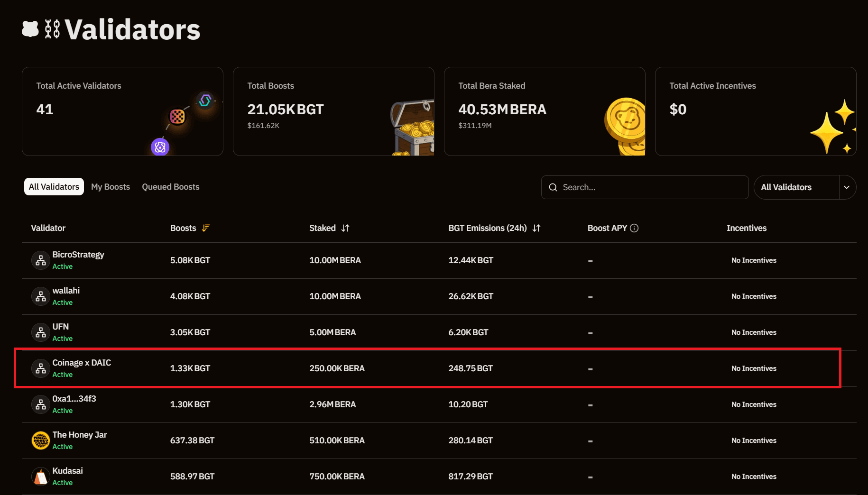Switch to the My Boosts tab
The image size is (868, 495).
(111, 187)
